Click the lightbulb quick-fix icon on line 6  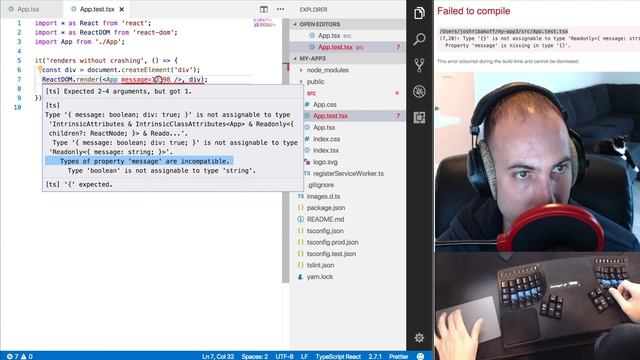(x=40, y=69)
